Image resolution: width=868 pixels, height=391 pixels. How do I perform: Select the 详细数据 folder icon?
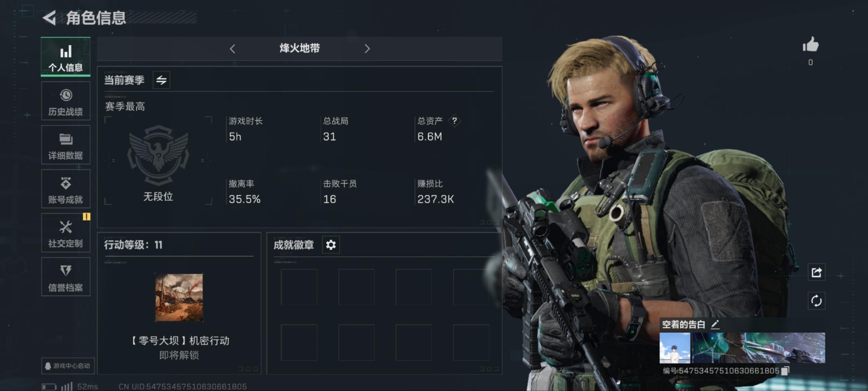pyautogui.click(x=66, y=138)
